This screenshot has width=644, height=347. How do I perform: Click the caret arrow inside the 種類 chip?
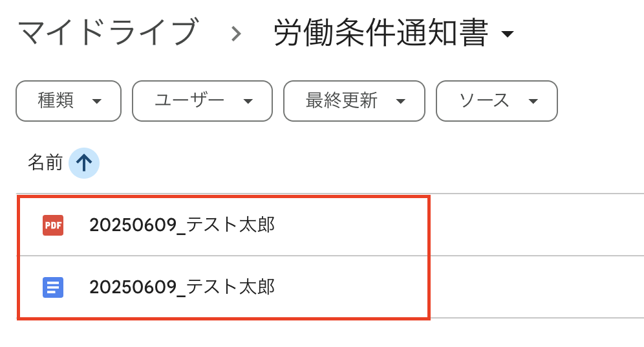pos(97,101)
